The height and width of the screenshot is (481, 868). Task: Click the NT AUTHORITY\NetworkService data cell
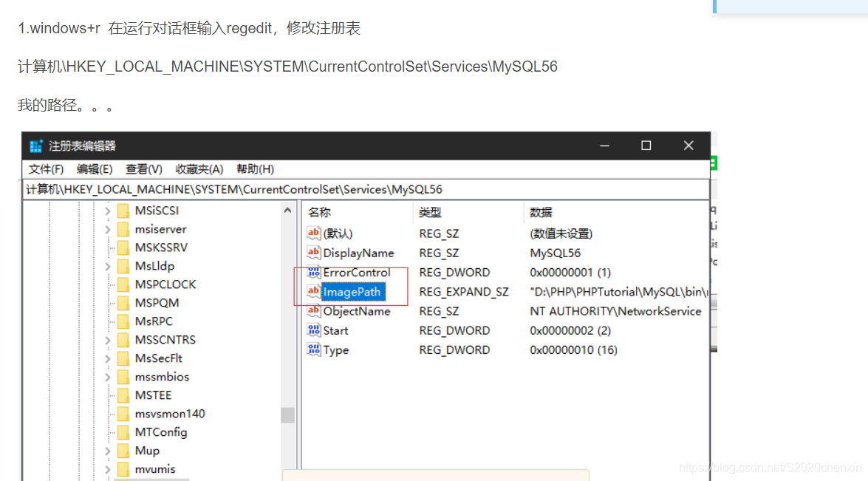click(615, 311)
